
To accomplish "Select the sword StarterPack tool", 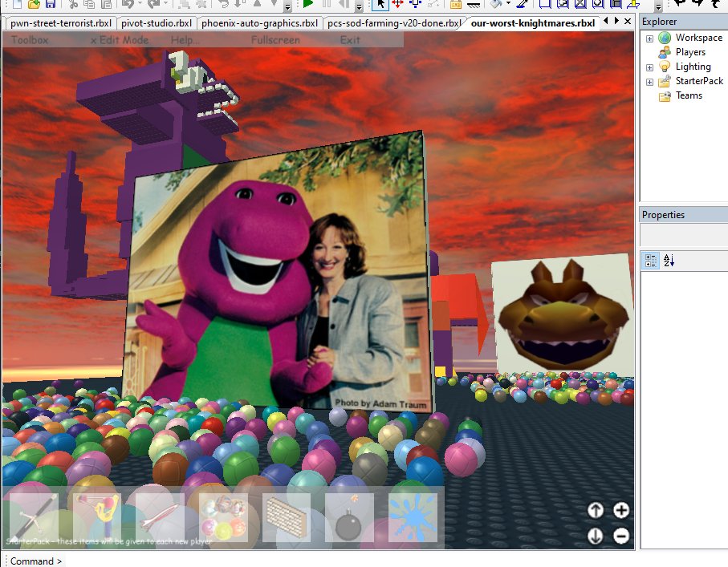I will (34, 517).
